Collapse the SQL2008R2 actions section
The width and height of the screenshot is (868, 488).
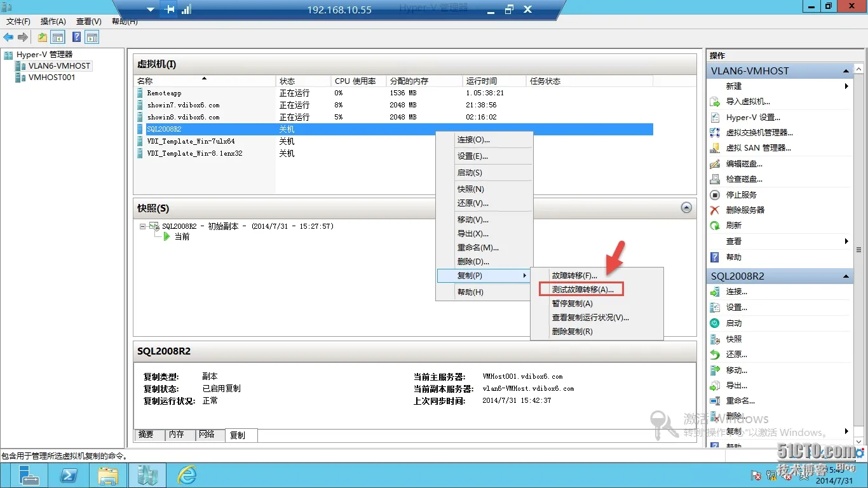pos(846,276)
